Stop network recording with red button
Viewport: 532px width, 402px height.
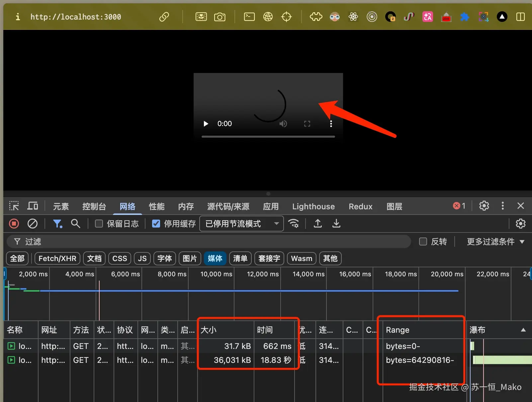pos(14,224)
